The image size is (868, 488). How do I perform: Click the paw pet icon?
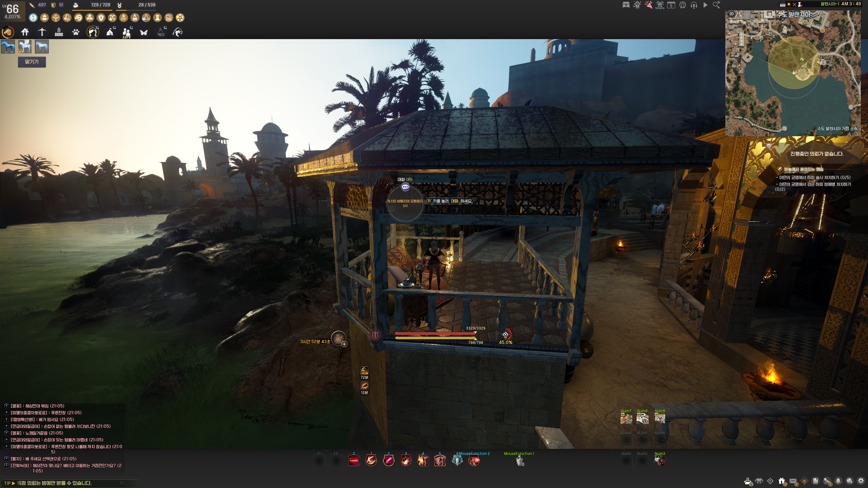coord(76,32)
